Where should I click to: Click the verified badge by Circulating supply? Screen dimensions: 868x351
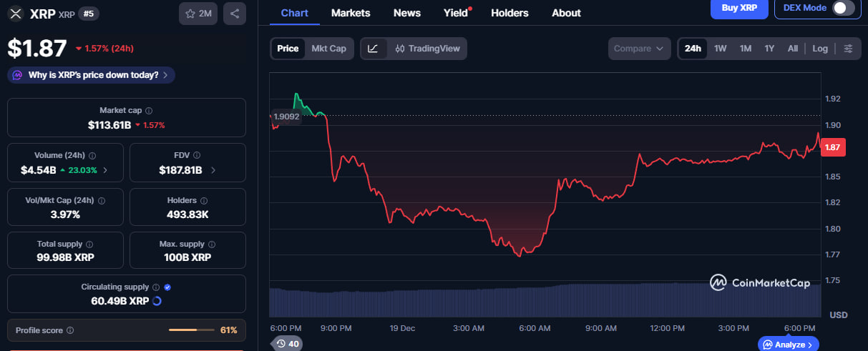click(x=167, y=287)
